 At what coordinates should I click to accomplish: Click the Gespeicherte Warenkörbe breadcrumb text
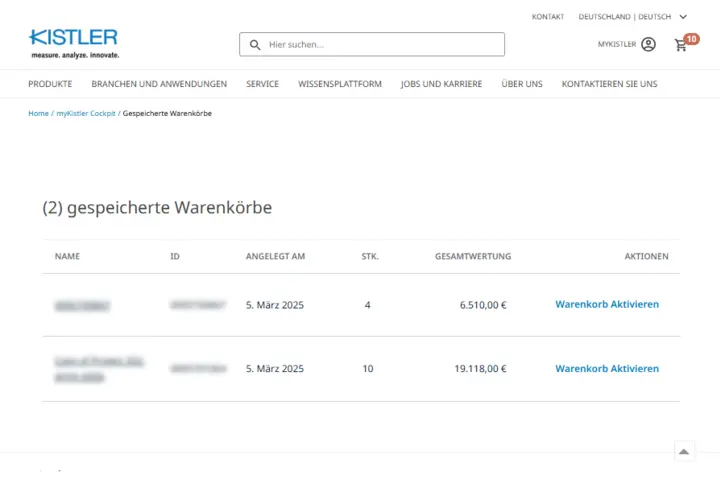click(167, 113)
